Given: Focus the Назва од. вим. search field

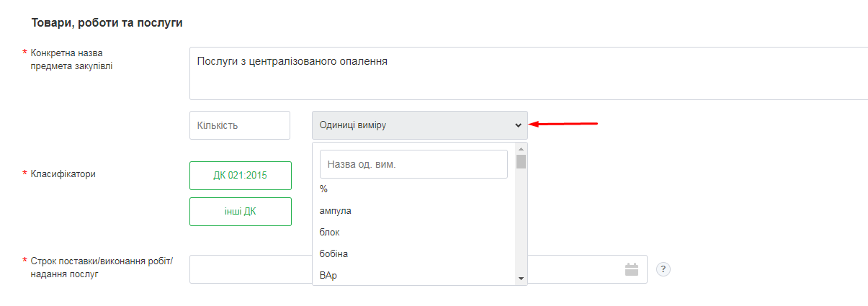Looking at the screenshot, I should 413,164.
